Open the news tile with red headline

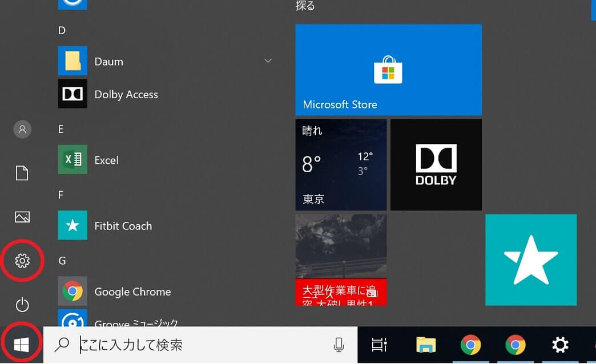coord(341,260)
